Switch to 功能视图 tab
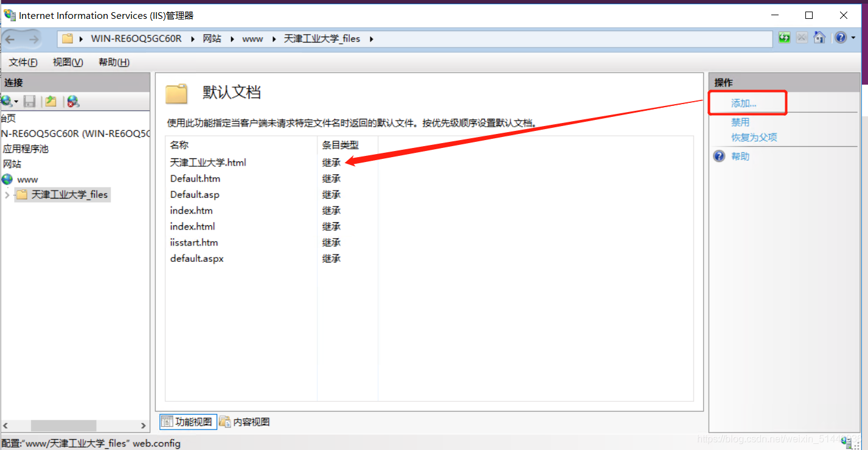This screenshot has width=868, height=450. (x=188, y=421)
